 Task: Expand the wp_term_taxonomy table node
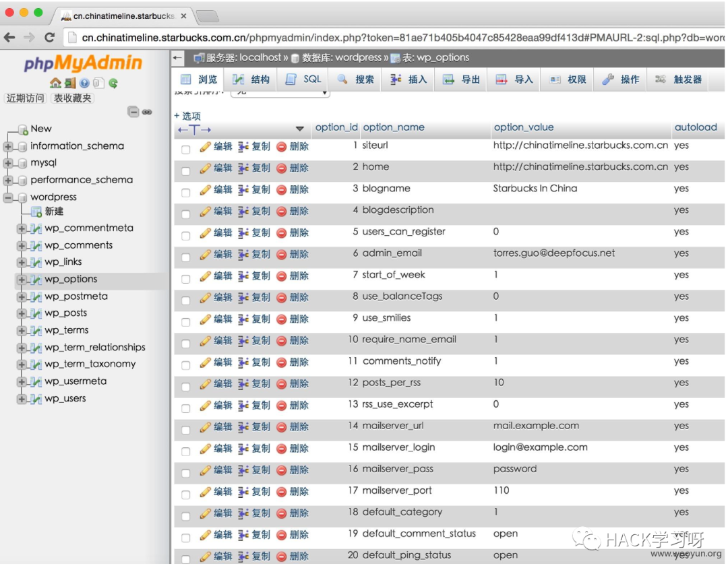[x=22, y=364]
